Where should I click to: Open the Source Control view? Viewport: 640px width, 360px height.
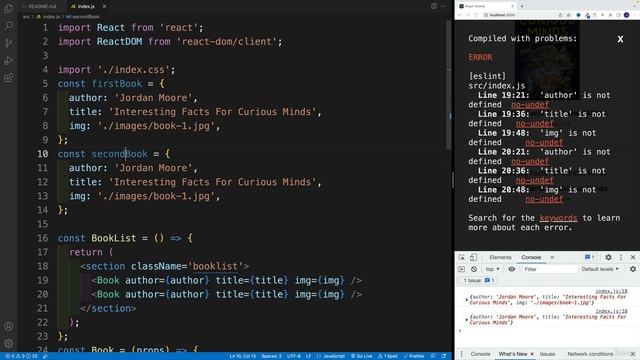point(8,43)
